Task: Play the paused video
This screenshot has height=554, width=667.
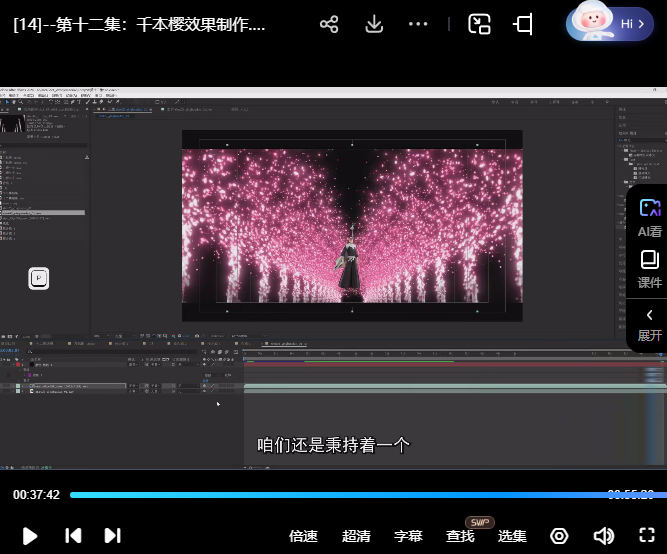Action: pyautogui.click(x=30, y=536)
